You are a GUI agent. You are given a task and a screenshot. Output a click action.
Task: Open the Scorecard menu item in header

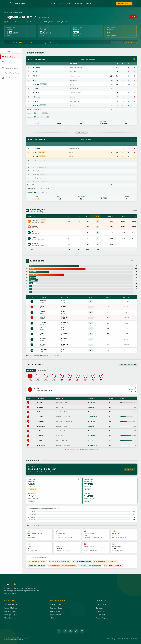pyautogui.click(x=79, y=4)
